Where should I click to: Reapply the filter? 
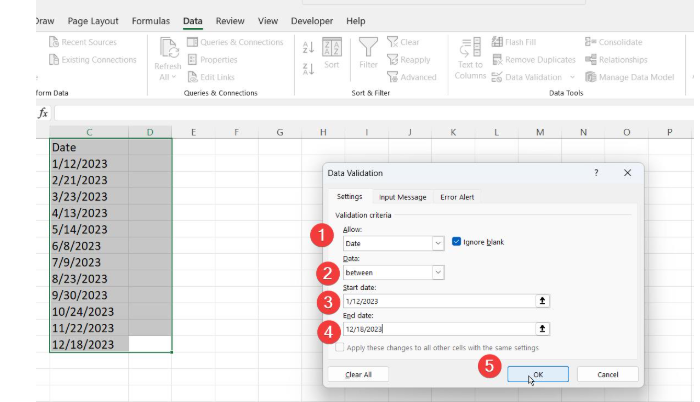[x=408, y=59]
